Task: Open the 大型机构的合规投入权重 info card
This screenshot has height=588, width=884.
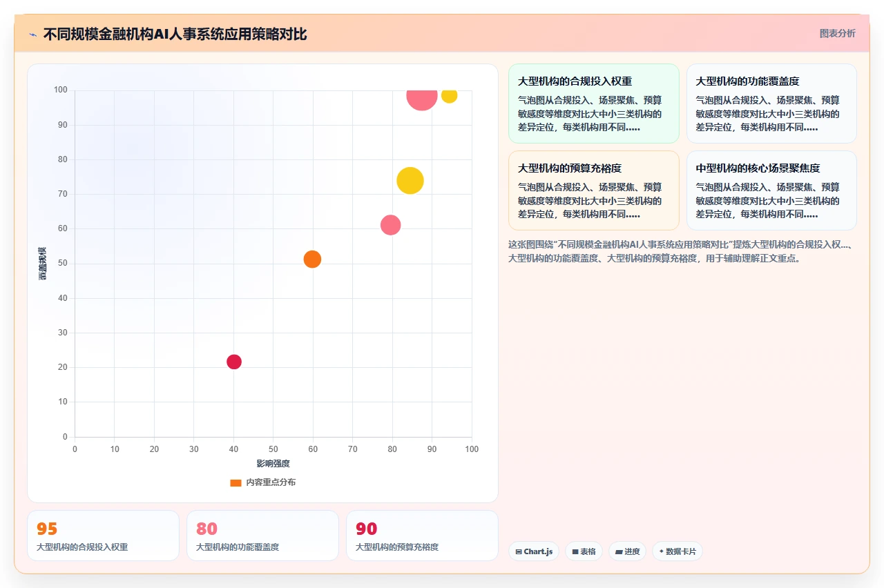Action: 594,104
